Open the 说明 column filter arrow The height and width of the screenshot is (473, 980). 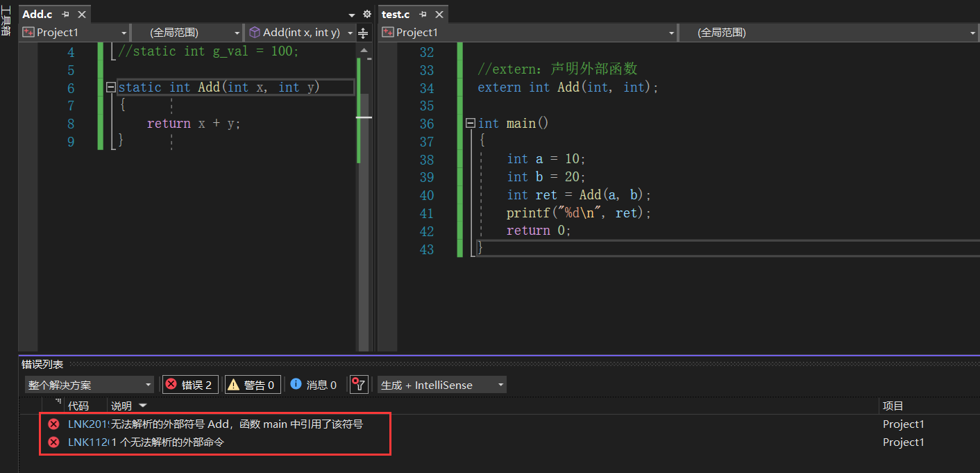tap(143, 406)
